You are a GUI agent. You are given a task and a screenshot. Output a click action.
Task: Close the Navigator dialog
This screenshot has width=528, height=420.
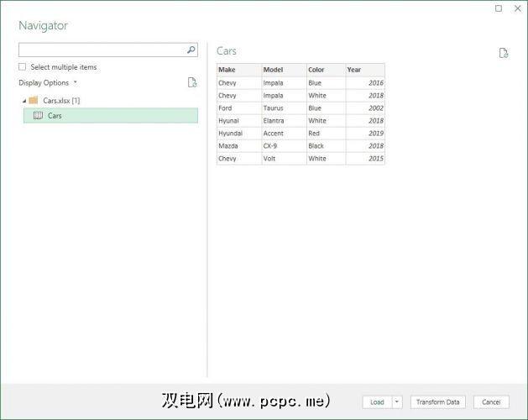click(518, 8)
